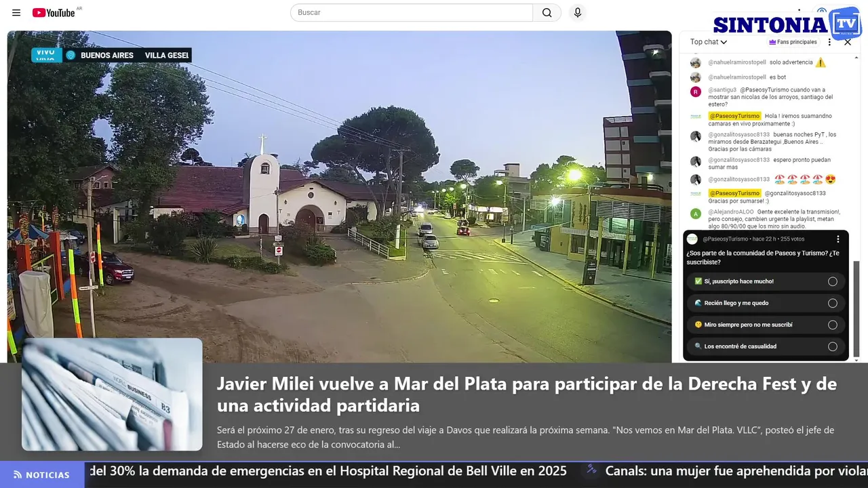This screenshot has width=868, height=488.
Task: Click gonzalitosyasoc8133 avatar beside 'buenas noches PyT'
Action: click(696, 136)
